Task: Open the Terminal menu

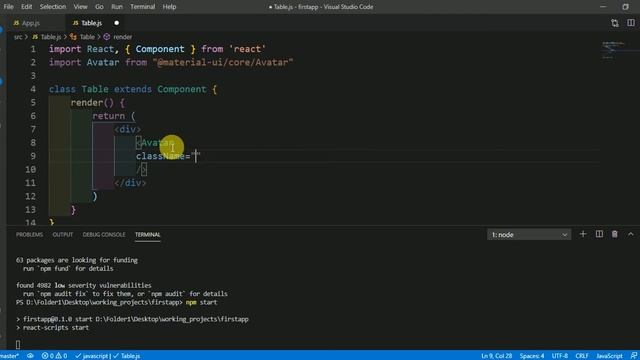Action: (142, 7)
